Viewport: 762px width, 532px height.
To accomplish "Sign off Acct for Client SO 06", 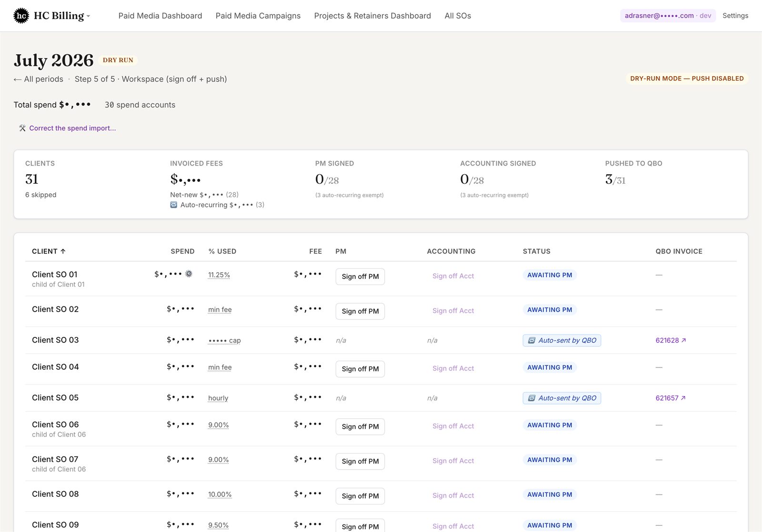I will pyautogui.click(x=453, y=426).
